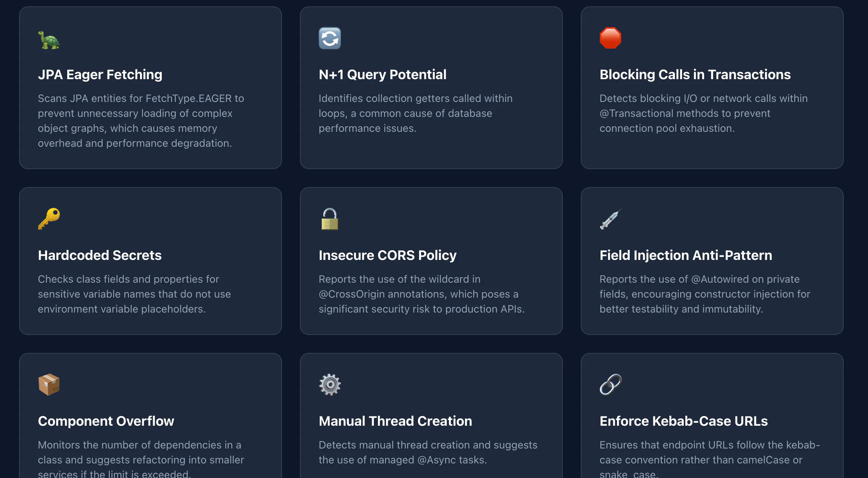Click the refresh arrows icon for N+1 Query
Image resolution: width=868 pixels, height=478 pixels.
click(330, 38)
